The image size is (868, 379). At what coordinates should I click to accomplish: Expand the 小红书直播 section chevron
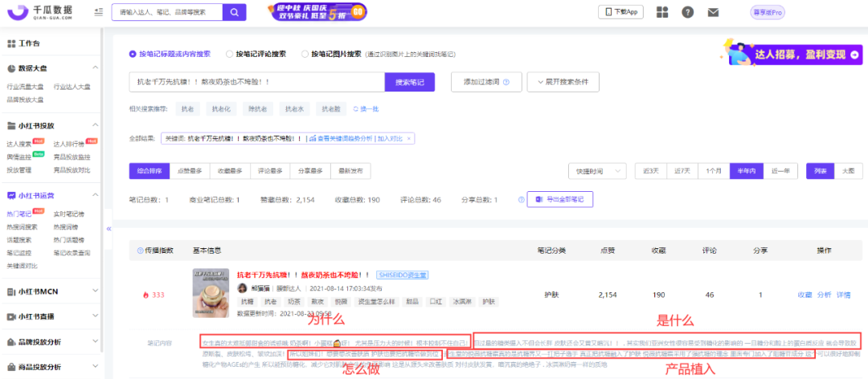(x=95, y=317)
